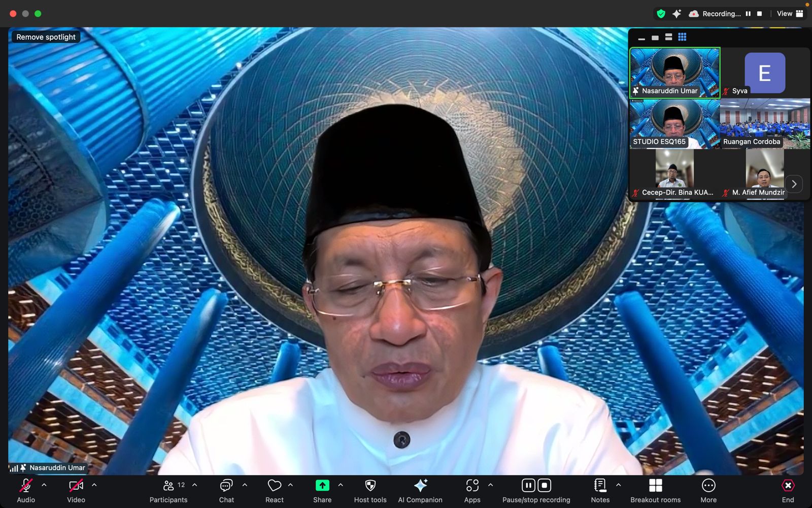The image size is (812, 508).
Task: Expand the Notes options arrow
Action: pyautogui.click(x=618, y=485)
